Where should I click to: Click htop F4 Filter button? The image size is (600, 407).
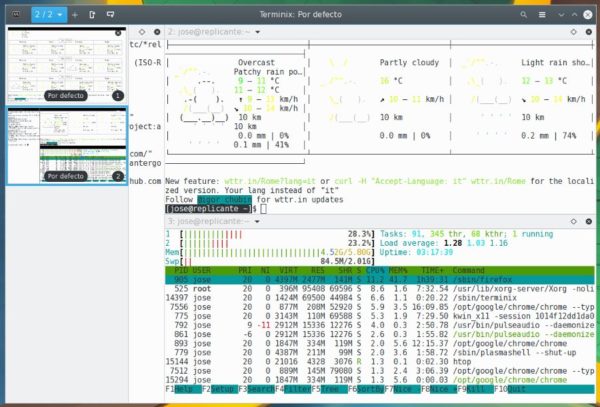[293, 389]
